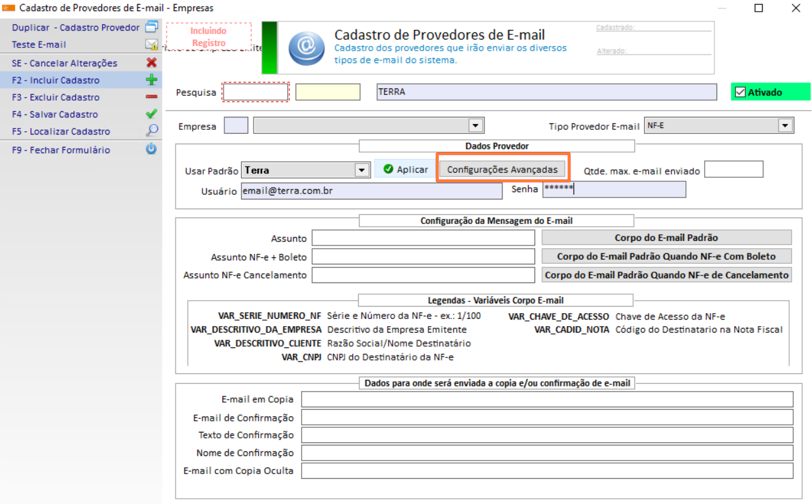Screen dimensions: 812x504
Task: Click the green plus Incluir Cadastro icon
Action: (x=151, y=80)
